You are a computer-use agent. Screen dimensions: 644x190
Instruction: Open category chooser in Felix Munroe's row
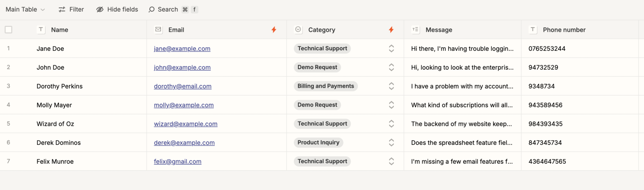(x=391, y=161)
